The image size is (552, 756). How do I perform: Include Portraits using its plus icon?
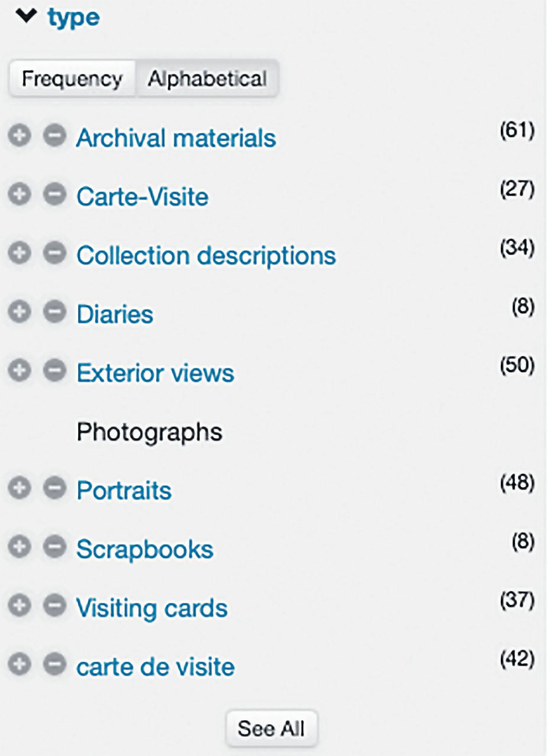(x=19, y=488)
